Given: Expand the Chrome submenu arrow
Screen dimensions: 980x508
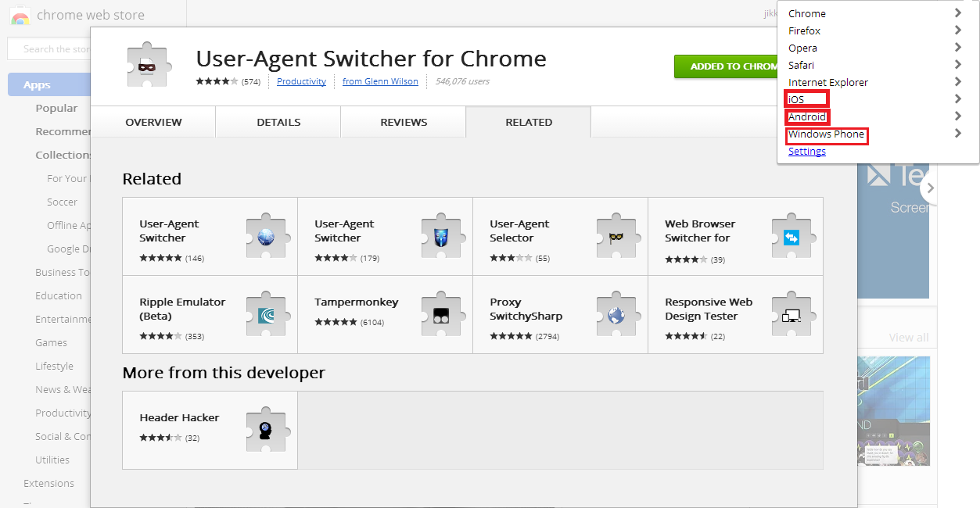Looking at the screenshot, I should (958, 13).
